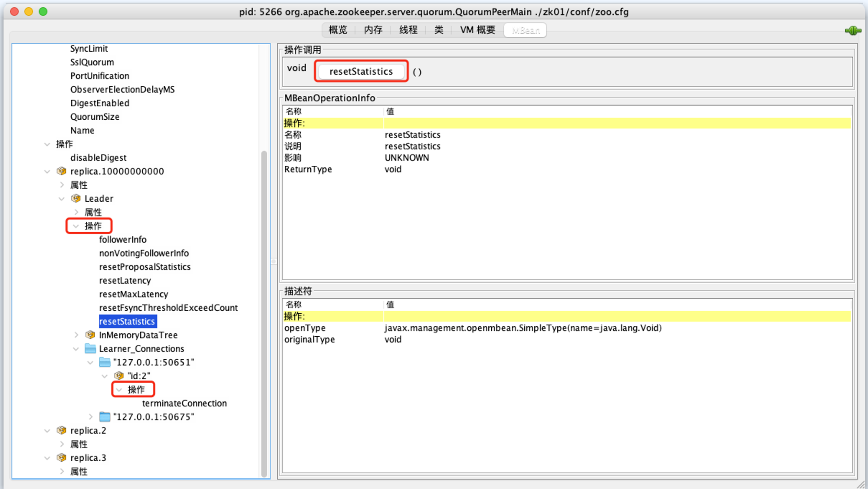Click the Learner_Connections folder icon

(90, 348)
